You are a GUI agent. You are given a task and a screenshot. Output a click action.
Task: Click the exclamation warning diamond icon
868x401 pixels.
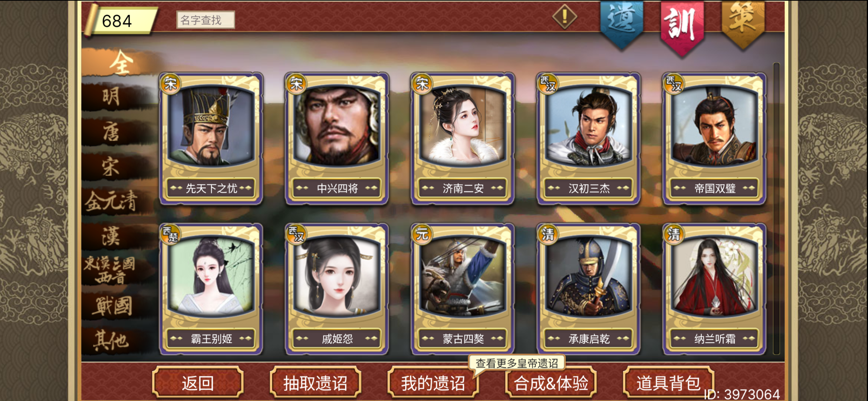click(x=565, y=17)
